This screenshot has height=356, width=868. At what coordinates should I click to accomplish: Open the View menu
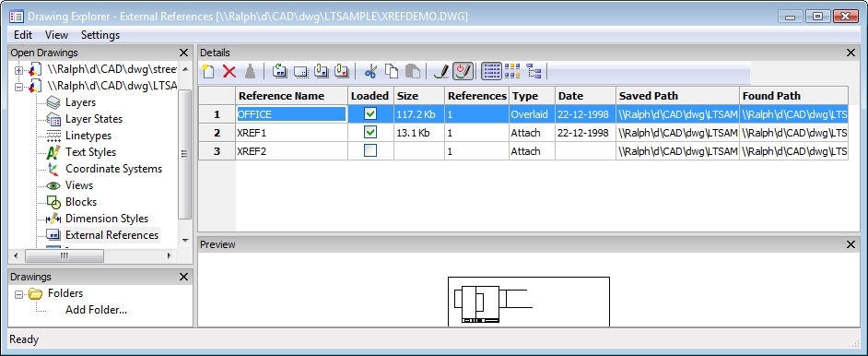(x=56, y=35)
